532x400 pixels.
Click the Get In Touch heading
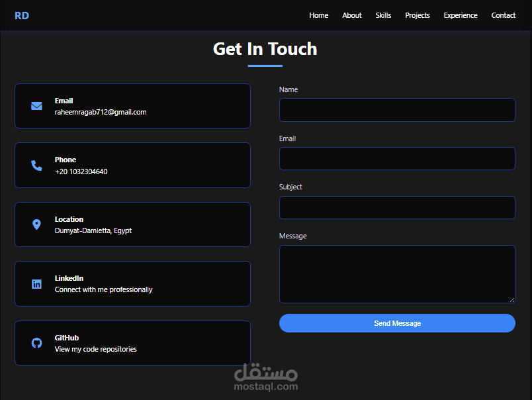click(265, 49)
